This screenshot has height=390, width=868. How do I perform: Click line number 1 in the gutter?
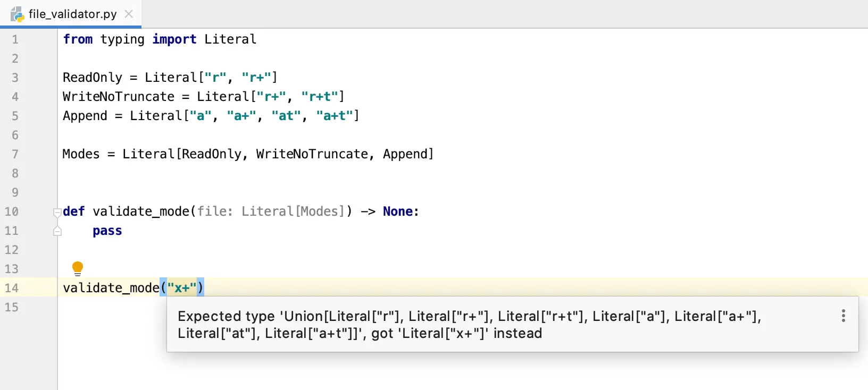tap(15, 39)
